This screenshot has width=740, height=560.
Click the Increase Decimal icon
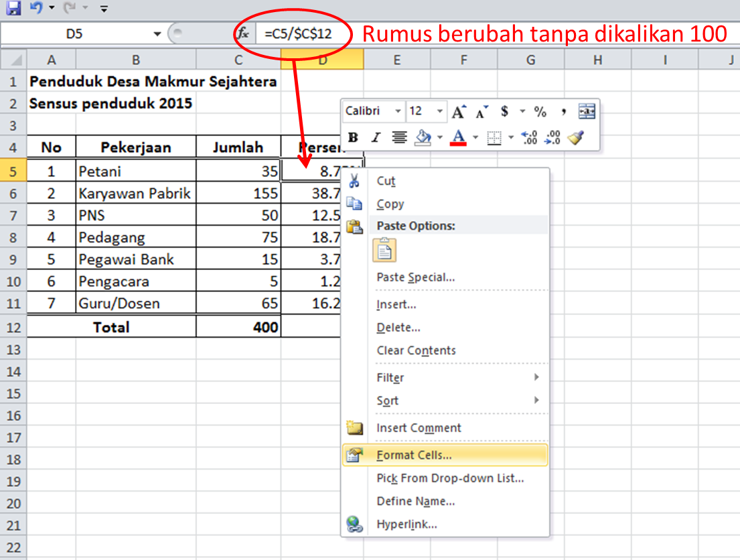[x=529, y=137]
